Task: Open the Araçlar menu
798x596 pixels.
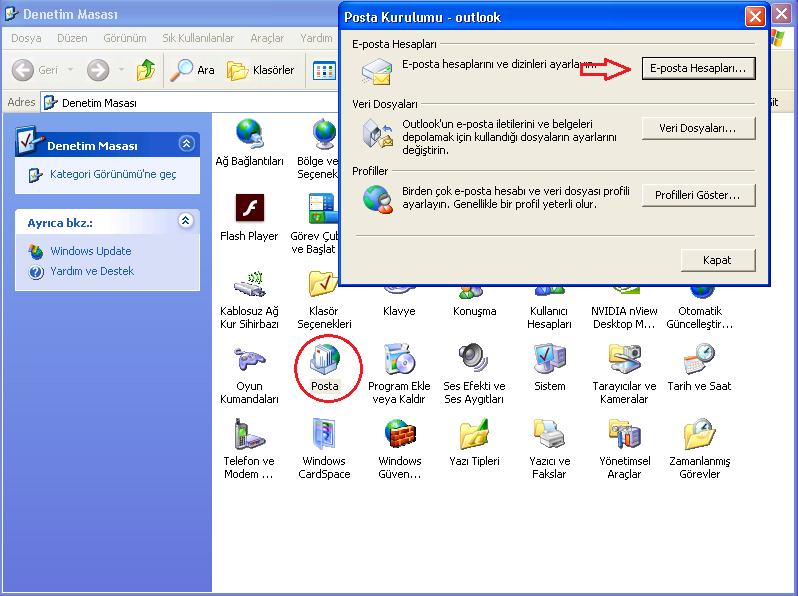Action: point(267,38)
